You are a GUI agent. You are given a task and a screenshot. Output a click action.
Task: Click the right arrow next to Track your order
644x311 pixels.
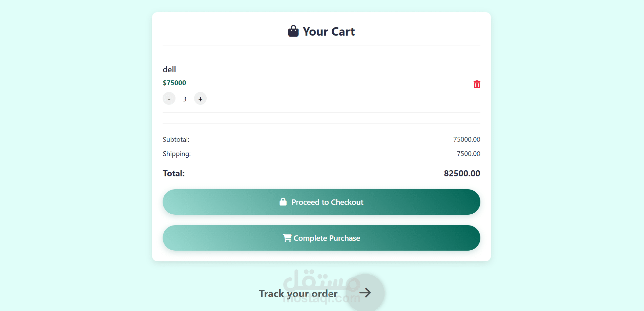point(365,293)
